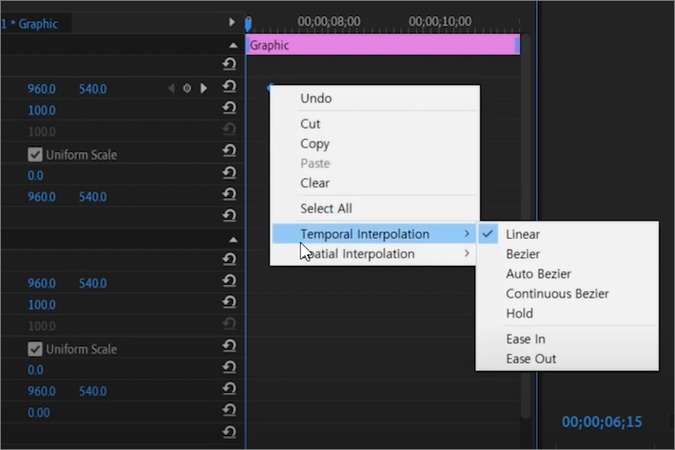Select Ease In from the submenu

click(525, 339)
